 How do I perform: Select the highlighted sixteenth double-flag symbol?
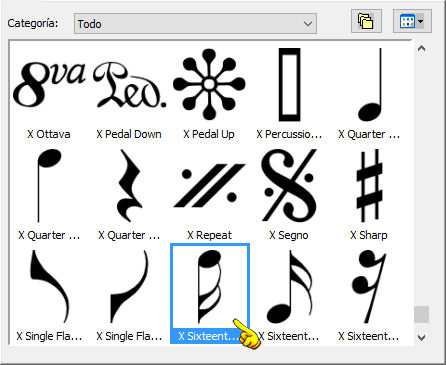[210, 293]
